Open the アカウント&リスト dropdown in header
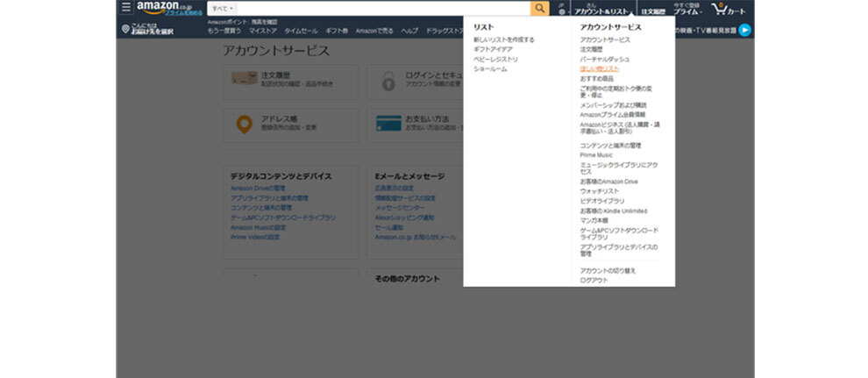Image resolution: width=868 pixels, height=378 pixels. [x=603, y=9]
